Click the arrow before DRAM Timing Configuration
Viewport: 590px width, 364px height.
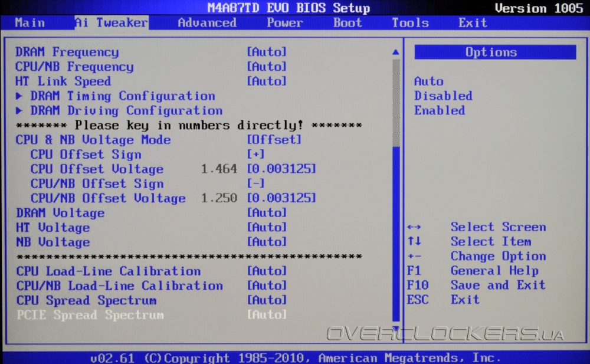19,96
